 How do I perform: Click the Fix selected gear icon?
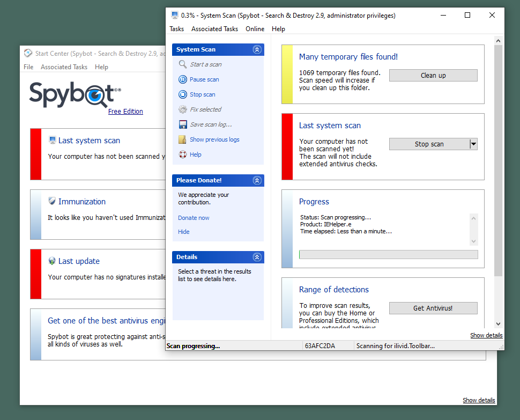183,109
